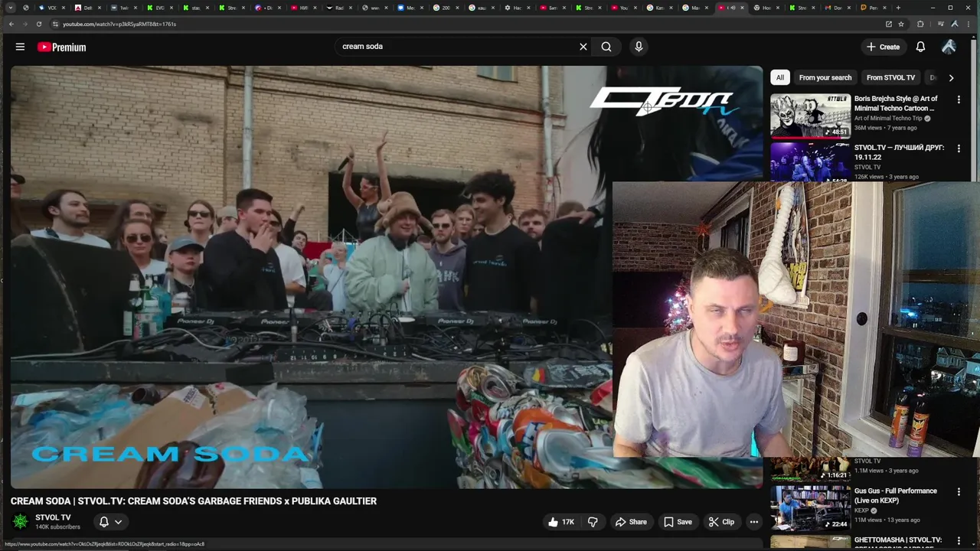The height and width of the screenshot is (551, 980).
Task: Close the 'Dell' browser tab
Action: 100,8
